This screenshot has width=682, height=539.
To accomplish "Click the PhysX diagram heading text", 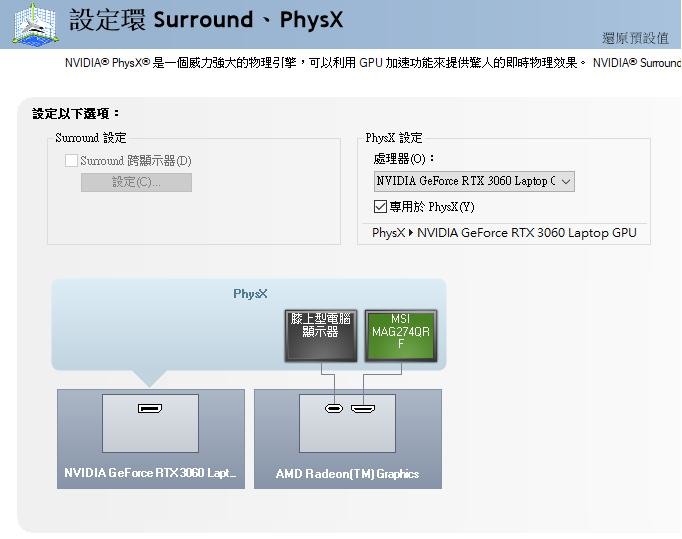I will pos(250,294).
